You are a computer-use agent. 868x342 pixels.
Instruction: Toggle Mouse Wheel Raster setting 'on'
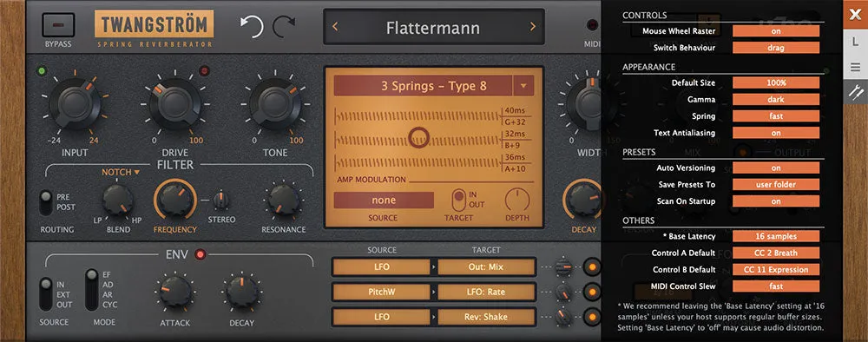click(776, 31)
